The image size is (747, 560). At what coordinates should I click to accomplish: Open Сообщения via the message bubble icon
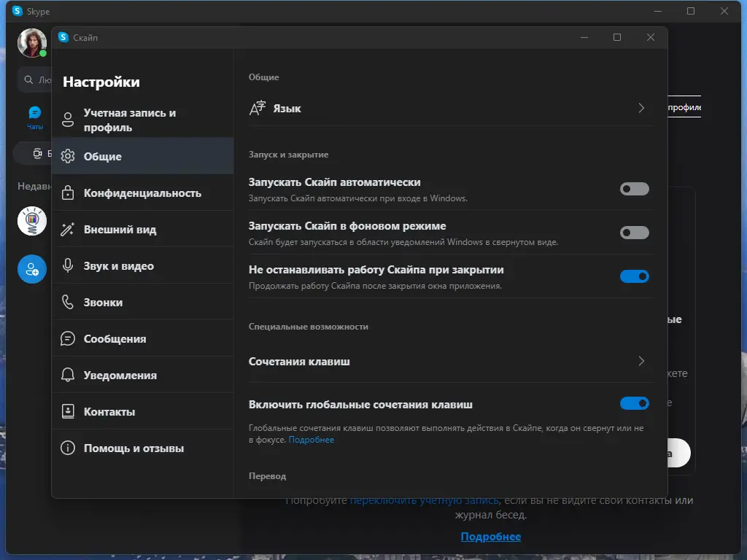67,338
